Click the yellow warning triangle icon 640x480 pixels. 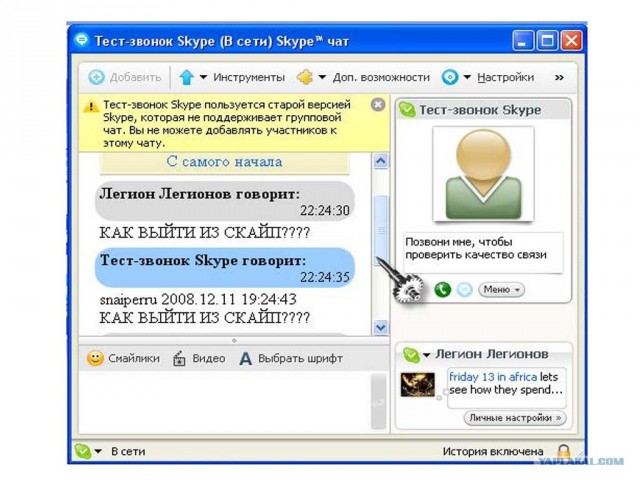pyautogui.click(x=91, y=107)
